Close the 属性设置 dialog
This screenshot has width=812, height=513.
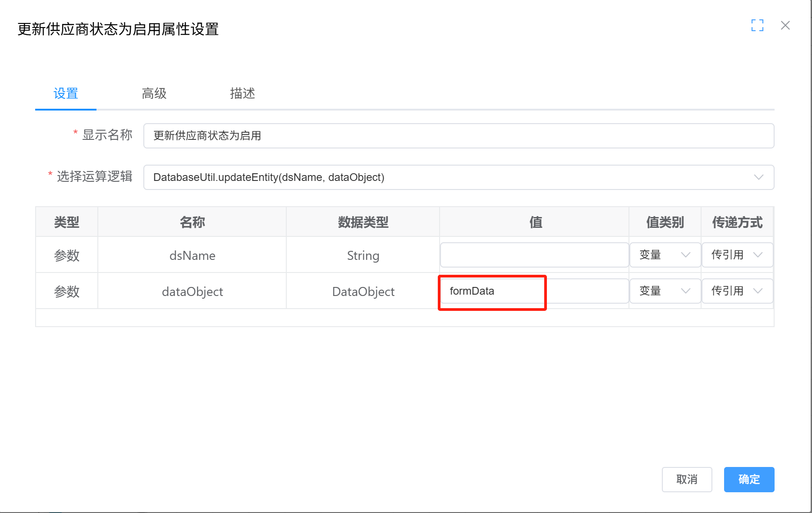[x=785, y=26]
